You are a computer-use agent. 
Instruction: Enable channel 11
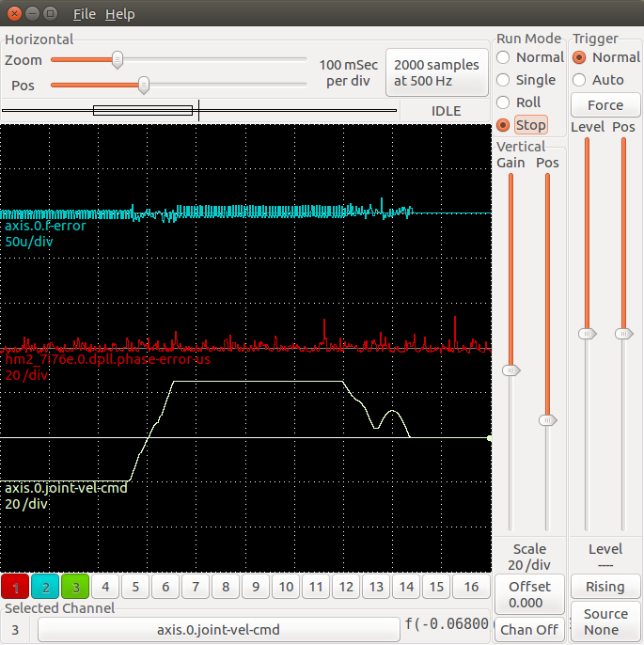(316, 586)
